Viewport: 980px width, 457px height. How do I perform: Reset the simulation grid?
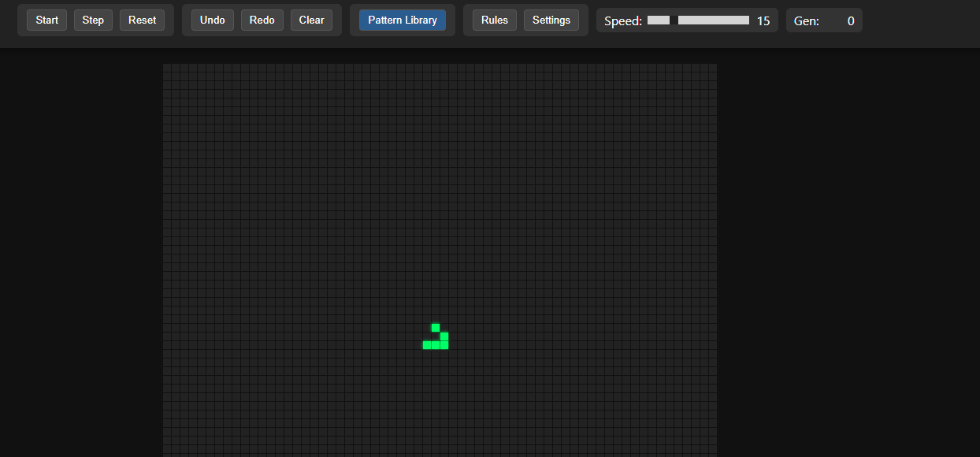click(143, 20)
